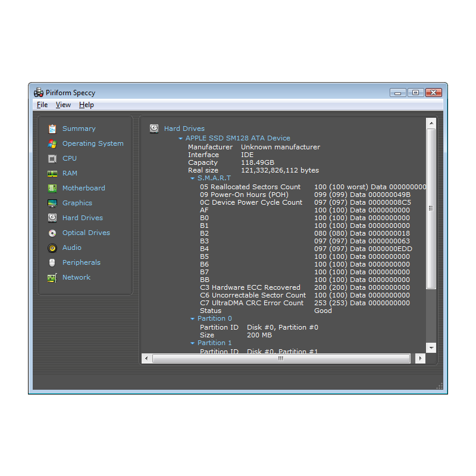The width and height of the screenshot is (476, 476).
Task: Open the View menu
Action: (63, 105)
